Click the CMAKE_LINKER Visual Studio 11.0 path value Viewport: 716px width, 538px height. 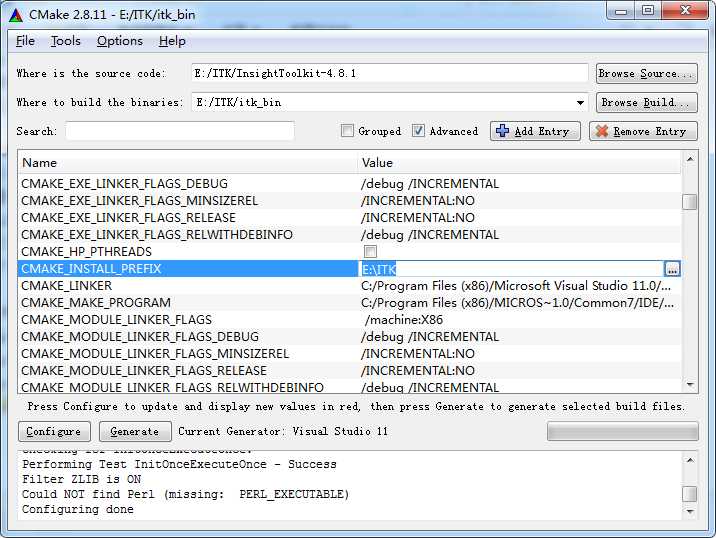tap(516, 286)
